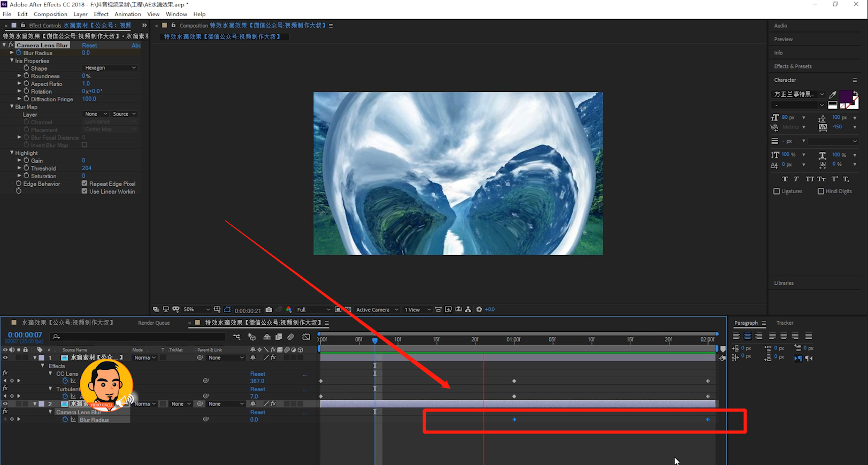Select Center text in Paragraph panel
Image resolution: width=868 pixels, height=465 pixels.
[748, 336]
